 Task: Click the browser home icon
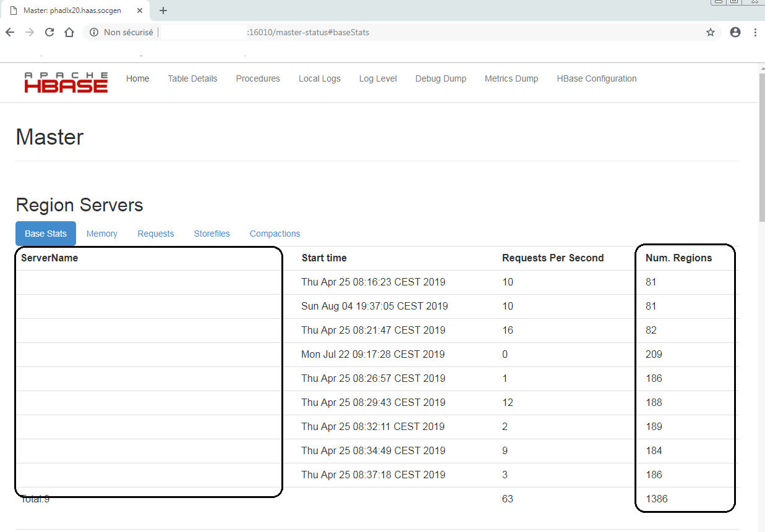coord(68,32)
